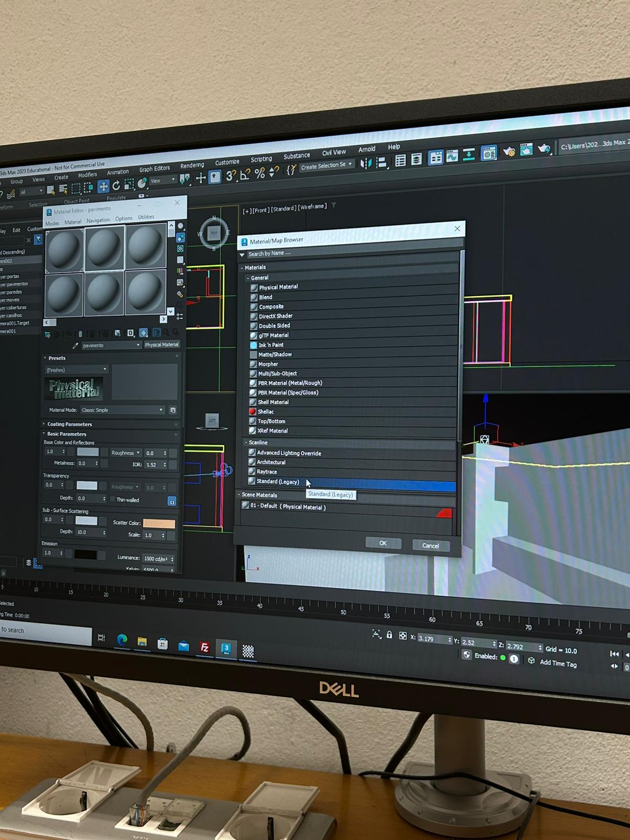
Task: Toggle Backlight icon in Material Editor
Action: pos(181,237)
